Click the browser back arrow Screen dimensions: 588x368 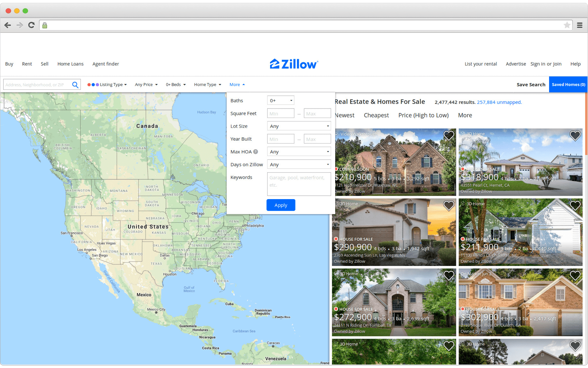pos(8,25)
